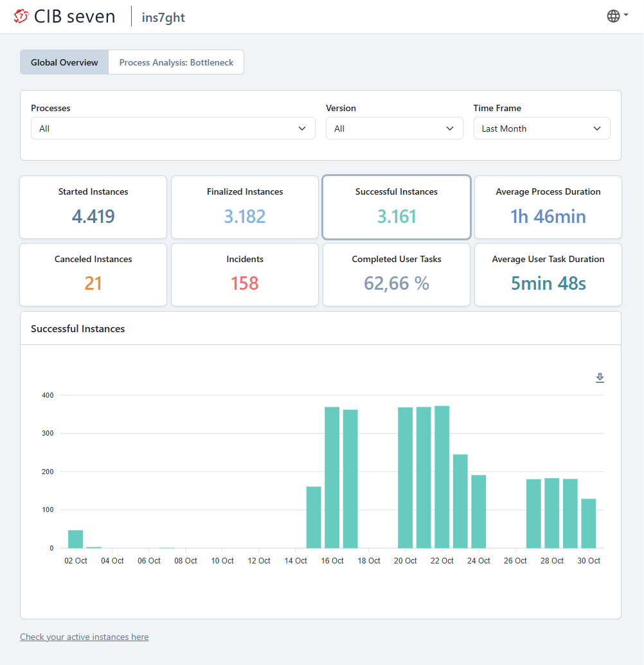Download the Successful Instances chart

600,378
